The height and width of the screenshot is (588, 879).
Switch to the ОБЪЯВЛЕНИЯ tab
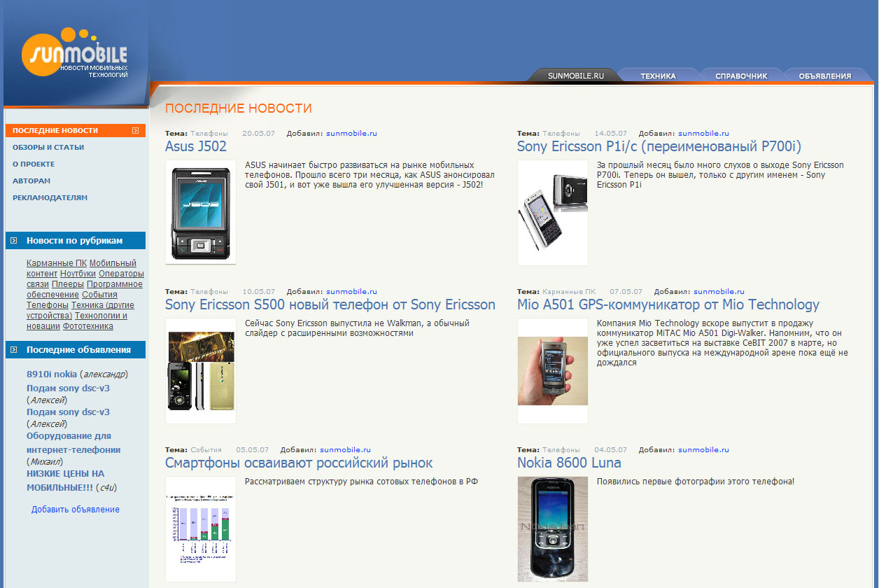(825, 76)
